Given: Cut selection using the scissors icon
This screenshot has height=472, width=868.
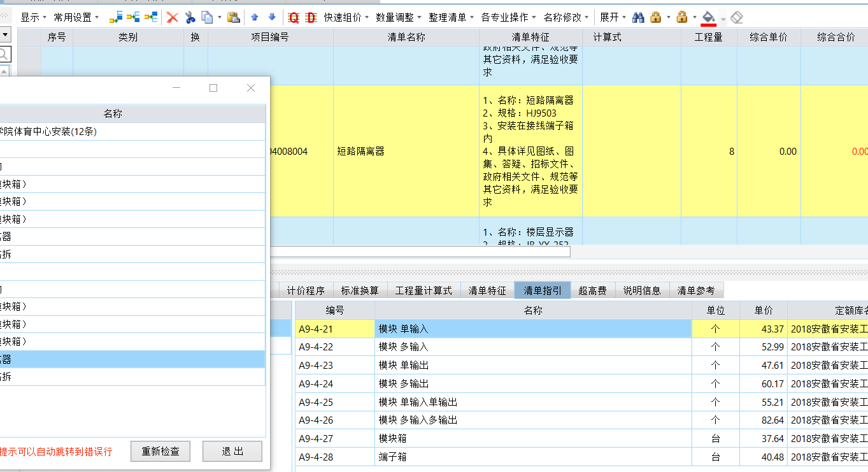Looking at the screenshot, I should [x=190, y=17].
